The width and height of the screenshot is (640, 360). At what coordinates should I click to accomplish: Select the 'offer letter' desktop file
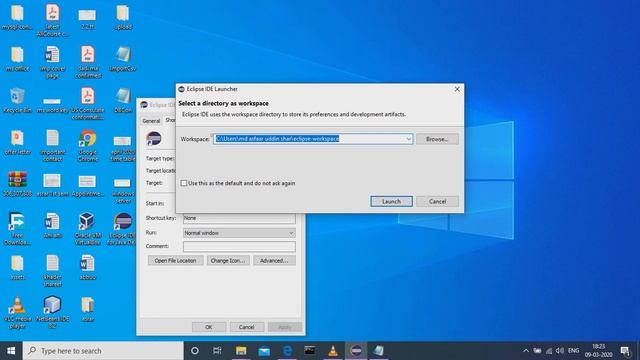17,142
